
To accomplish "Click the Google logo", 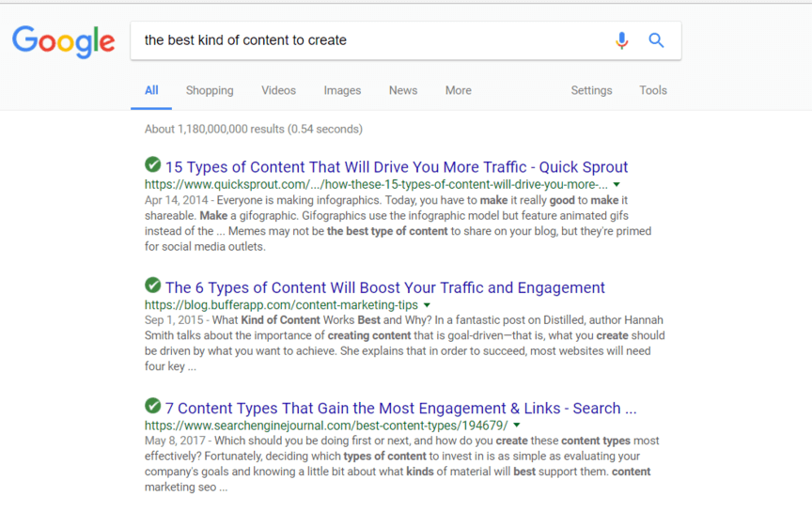I will click(64, 41).
